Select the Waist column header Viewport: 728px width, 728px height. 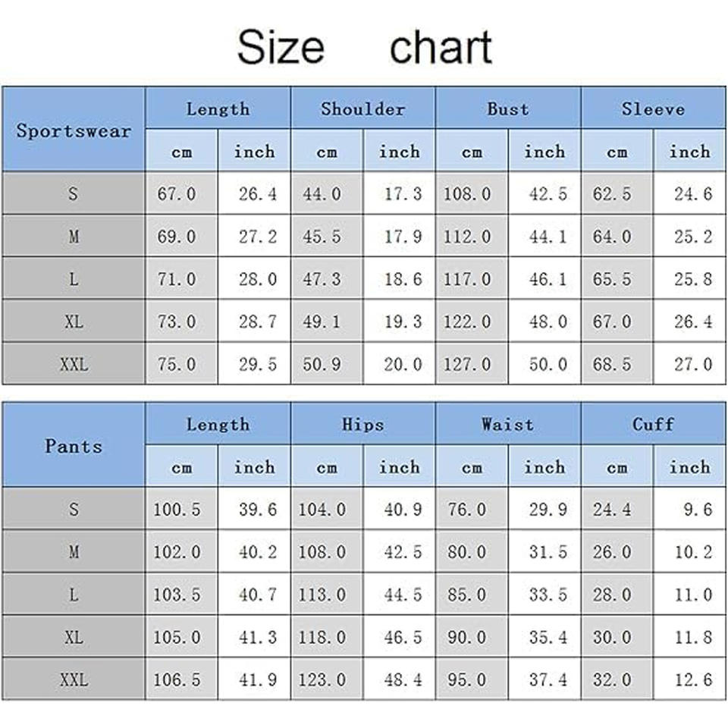click(508, 425)
